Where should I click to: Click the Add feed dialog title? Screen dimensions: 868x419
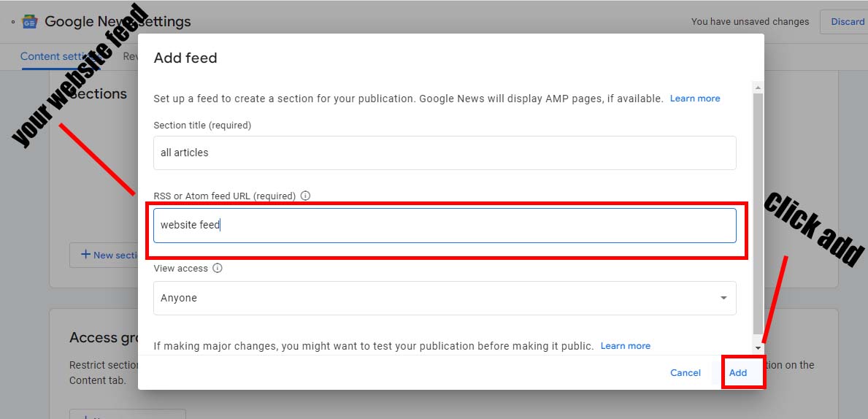185,58
